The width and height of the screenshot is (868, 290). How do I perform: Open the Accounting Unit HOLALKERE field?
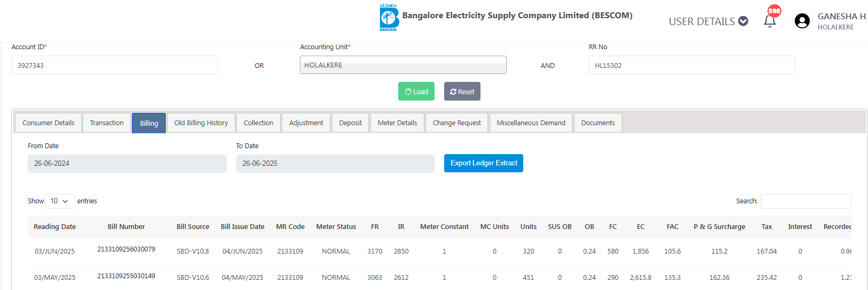click(x=403, y=65)
